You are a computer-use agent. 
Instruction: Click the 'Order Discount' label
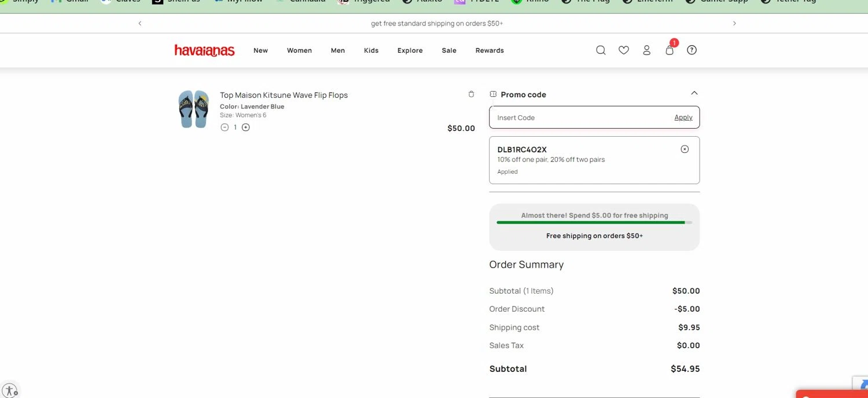pyautogui.click(x=517, y=309)
